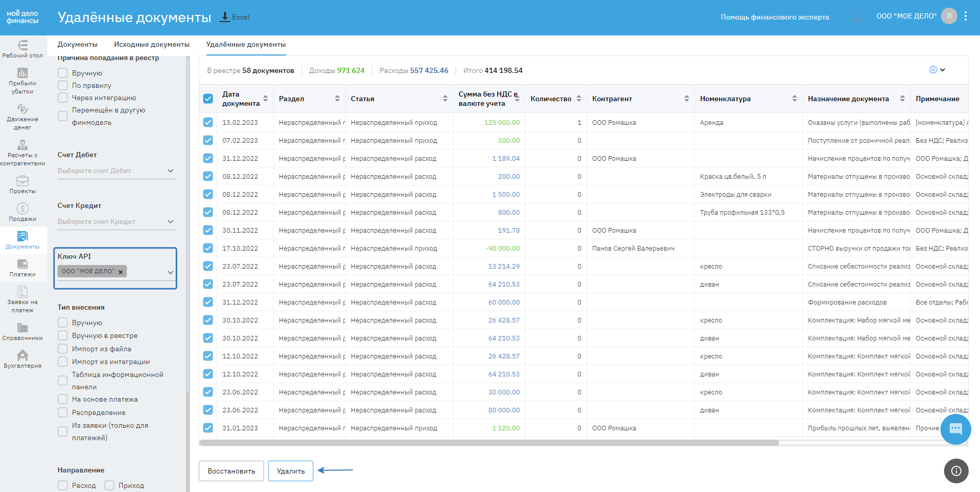Enable the По правилу checkbox
Viewport: 980px width, 492px height.
(x=63, y=85)
